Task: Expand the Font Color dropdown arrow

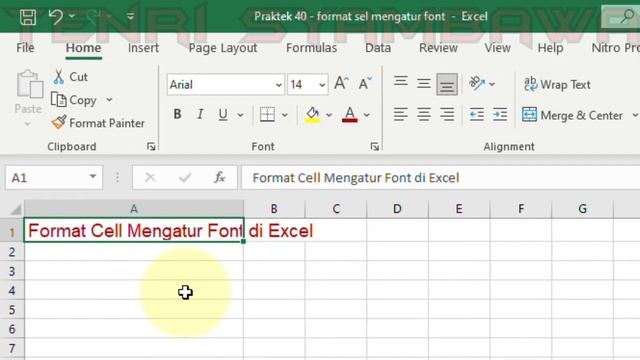Action: [x=367, y=115]
